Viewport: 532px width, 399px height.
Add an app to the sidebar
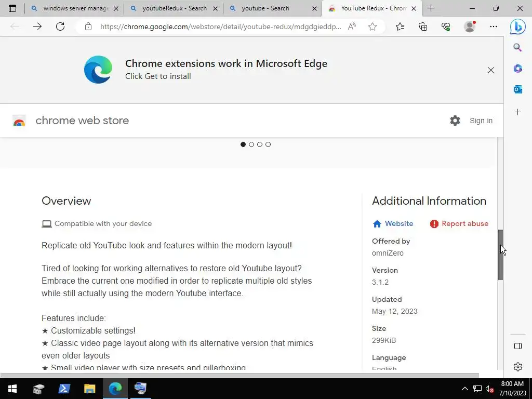click(x=517, y=112)
